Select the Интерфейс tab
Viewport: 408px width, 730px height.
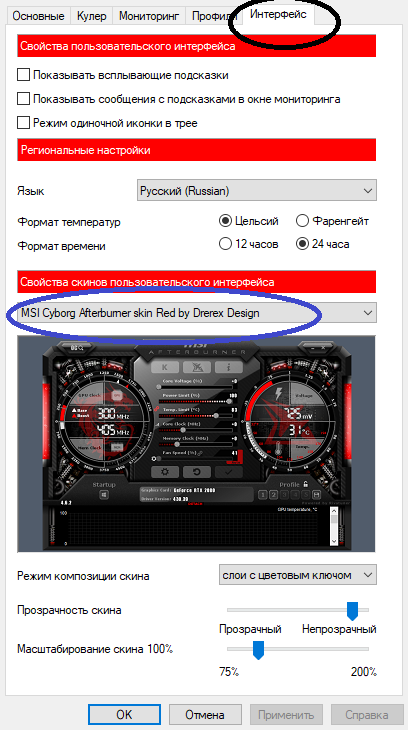(279, 14)
